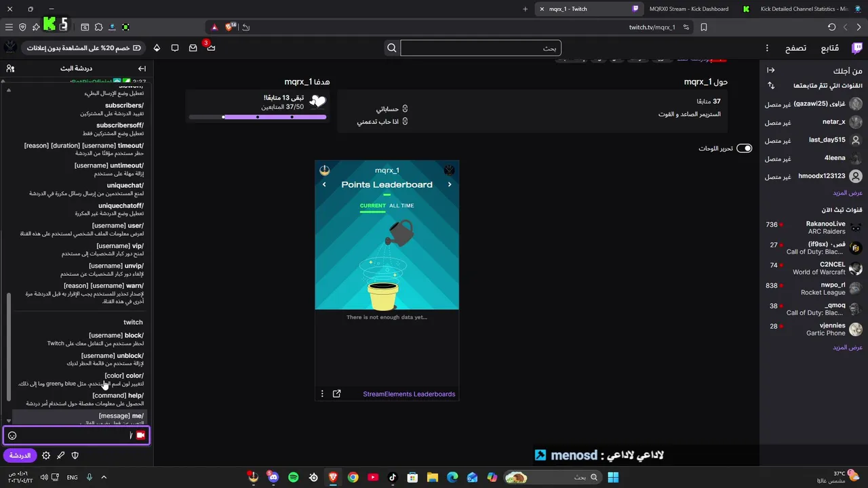Expand hidden system tray icons chevron
The image size is (868, 488).
point(104,477)
